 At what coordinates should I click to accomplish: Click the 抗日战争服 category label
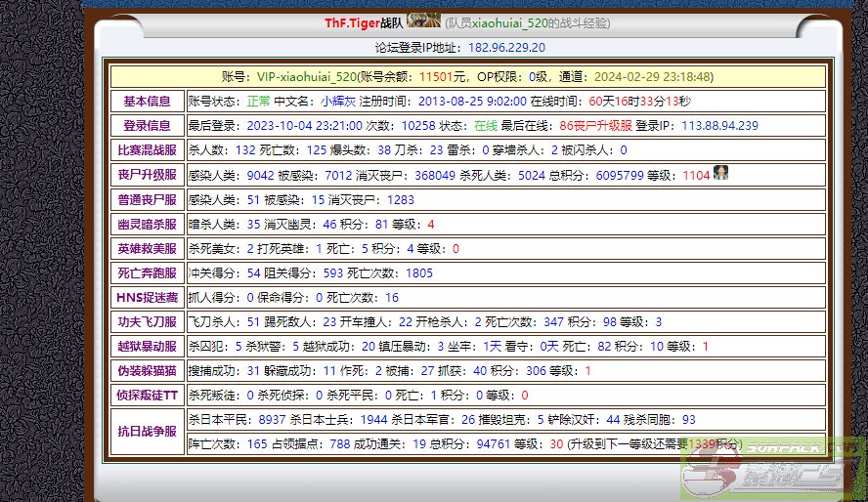[147, 431]
